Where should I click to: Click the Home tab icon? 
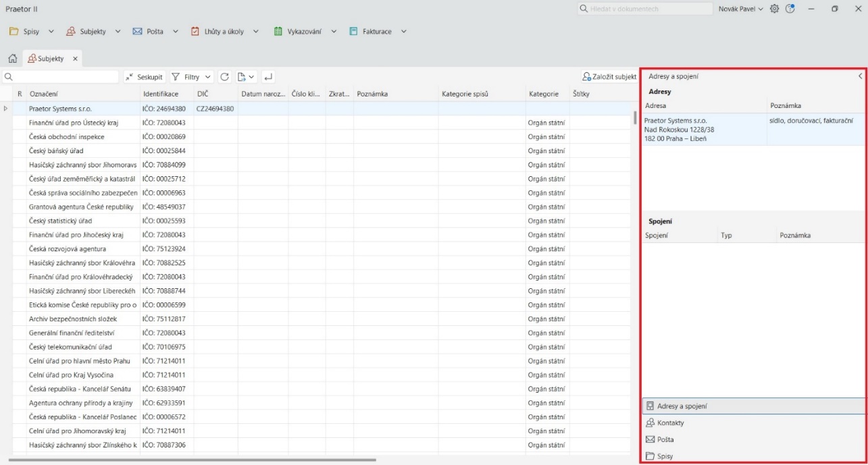pyautogui.click(x=12, y=59)
